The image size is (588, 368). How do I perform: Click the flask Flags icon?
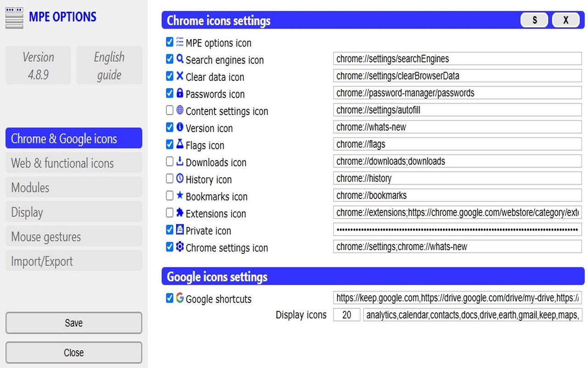(180, 144)
